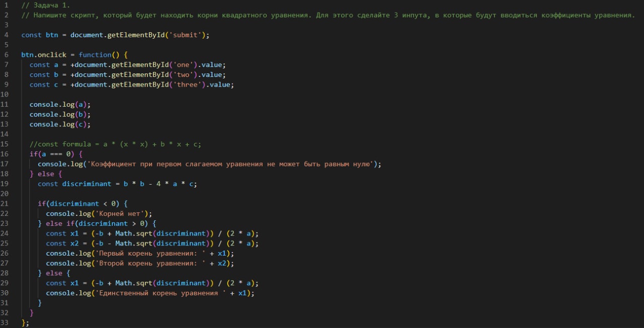Click the 'one' string literal
644x328 pixels.
click(x=183, y=65)
